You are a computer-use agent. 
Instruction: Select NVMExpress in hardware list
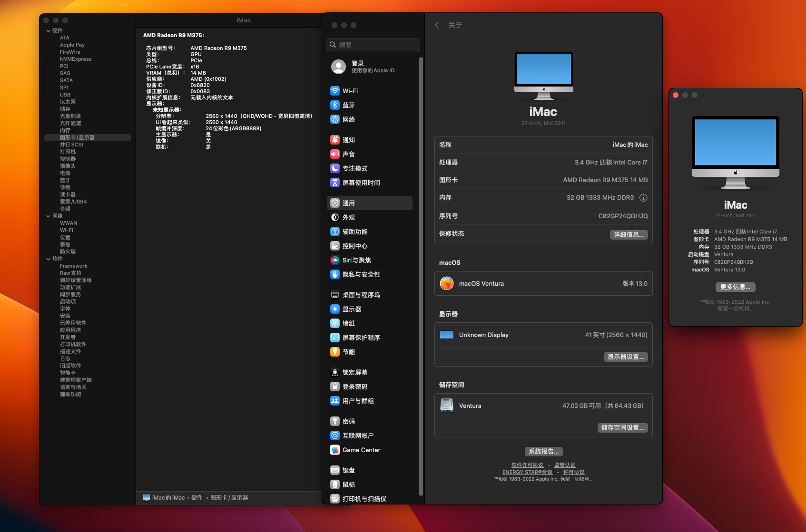[x=76, y=59]
